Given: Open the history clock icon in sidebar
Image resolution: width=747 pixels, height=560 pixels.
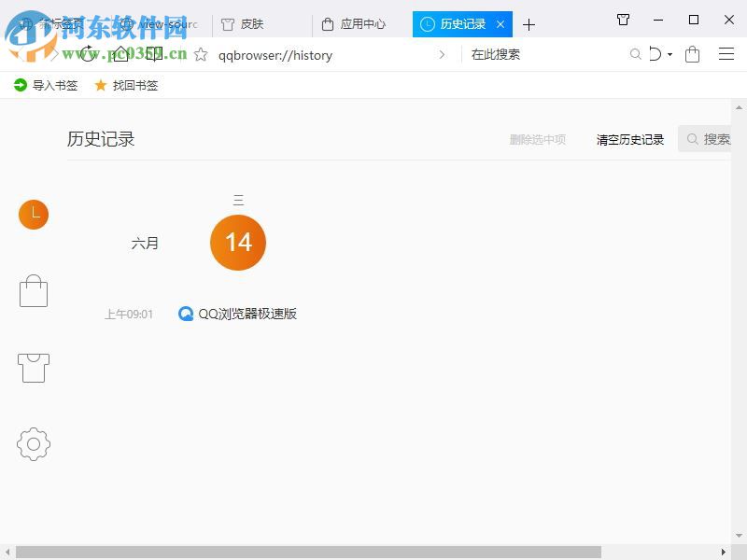Looking at the screenshot, I should click(x=34, y=214).
